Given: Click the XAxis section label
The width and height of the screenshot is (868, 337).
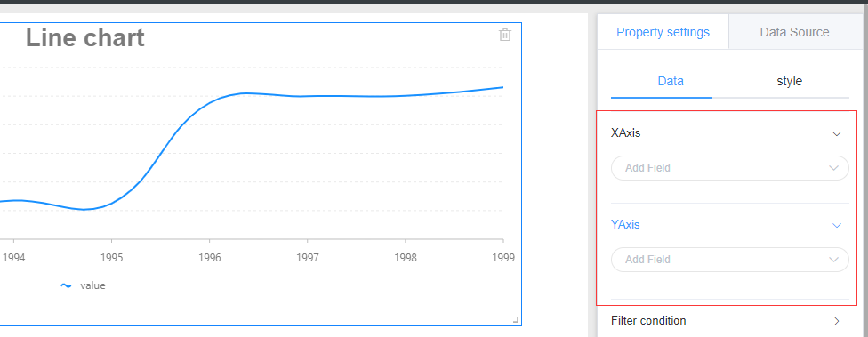Looking at the screenshot, I should [625, 133].
